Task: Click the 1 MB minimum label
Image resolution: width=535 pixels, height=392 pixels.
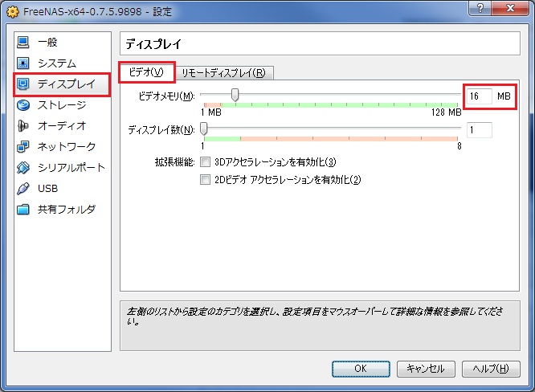Action: tap(210, 112)
